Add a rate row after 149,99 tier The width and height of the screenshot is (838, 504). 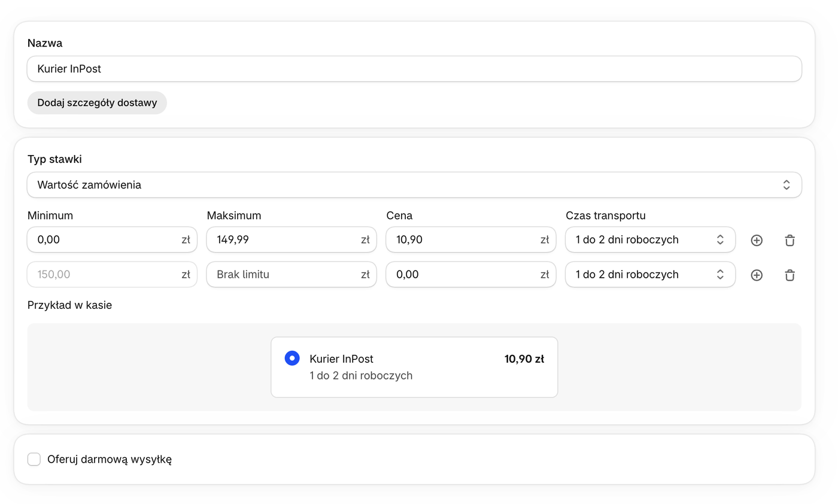(x=757, y=240)
